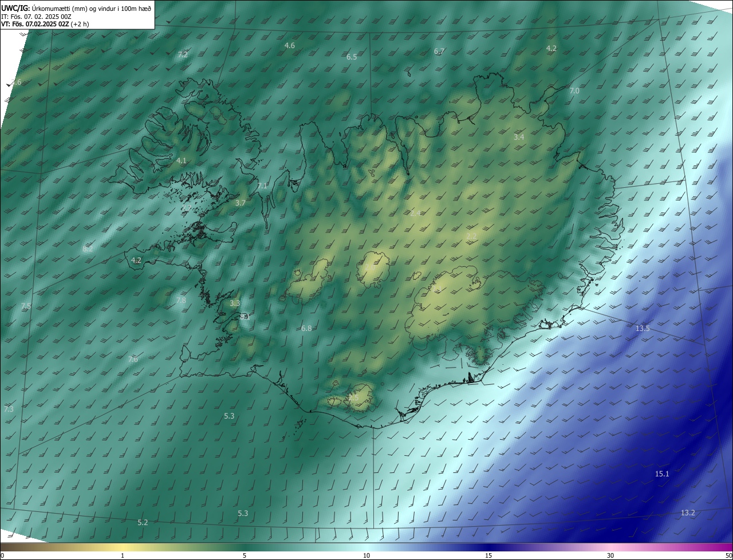Click the 4.6 value label
733x560 pixels.
[290, 45]
